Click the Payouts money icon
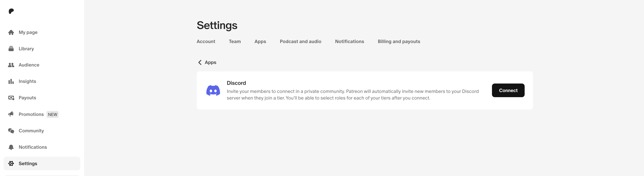Image resolution: width=644 pixels, height=176 pixels. click(11, 98)
